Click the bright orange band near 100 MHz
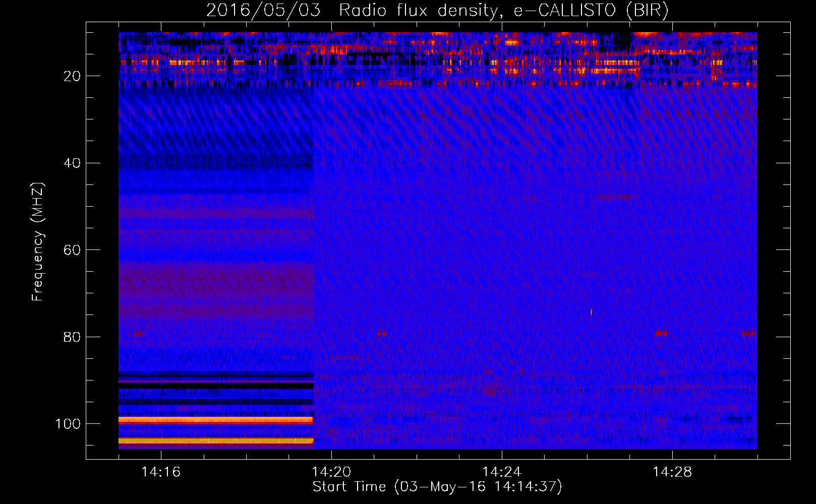The width and height of the screenshot is (816, 504). pos(216,420)
